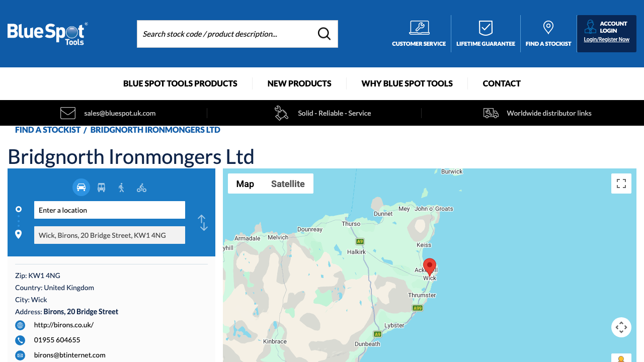Viewport: 644px width, 362px height.
Task: Open the BLUE SPOT TOOLS PRODUCTS menu
Action: (x=180, y=83)
